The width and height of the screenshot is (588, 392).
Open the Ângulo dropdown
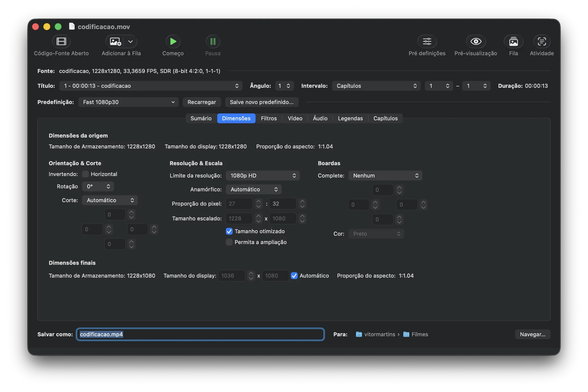tap(284, 86)
